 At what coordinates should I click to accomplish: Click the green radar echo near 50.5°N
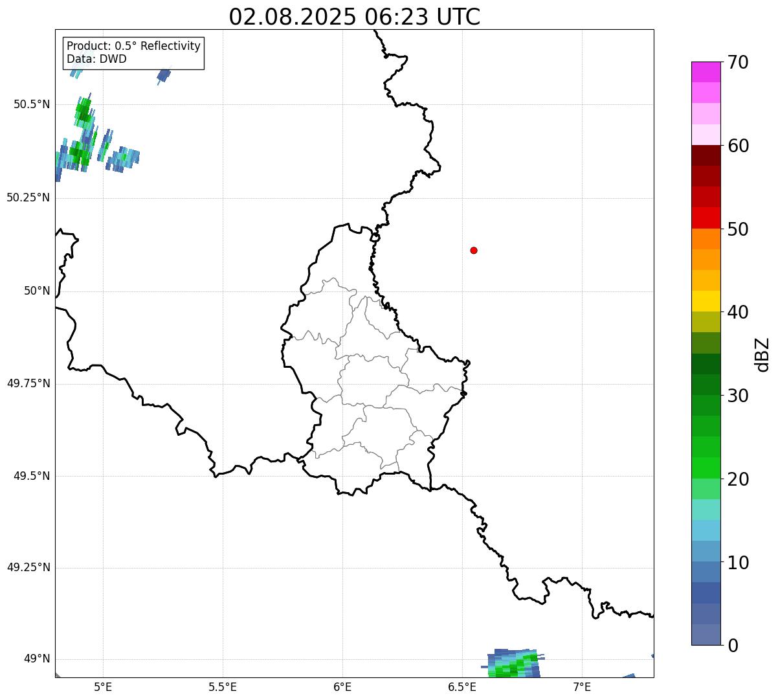click(x=83, y=113)
